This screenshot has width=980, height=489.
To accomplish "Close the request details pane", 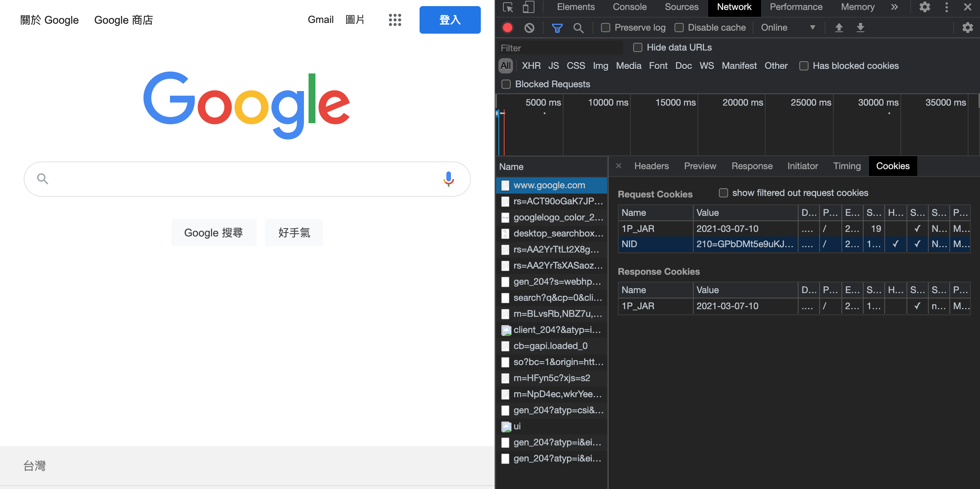I will 619,166.
